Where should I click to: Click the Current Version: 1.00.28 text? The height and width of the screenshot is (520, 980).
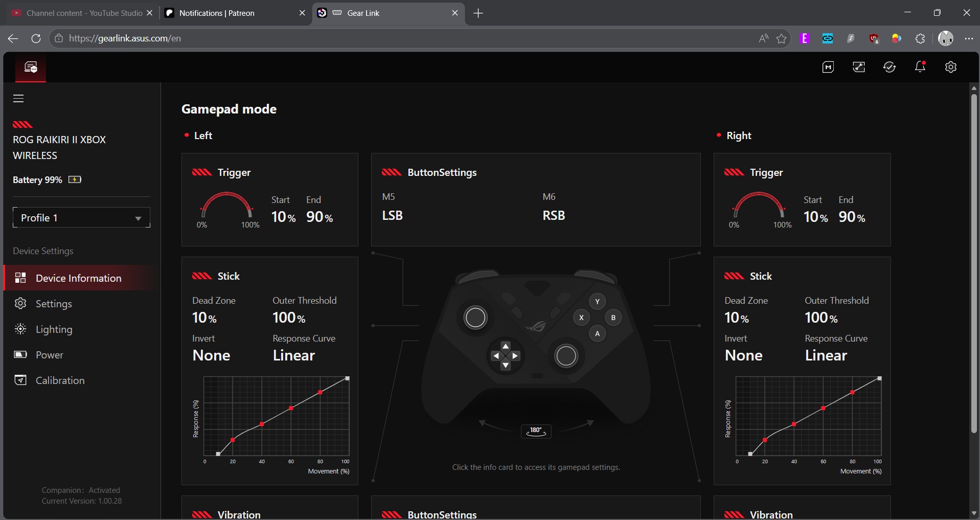(82, 501)
